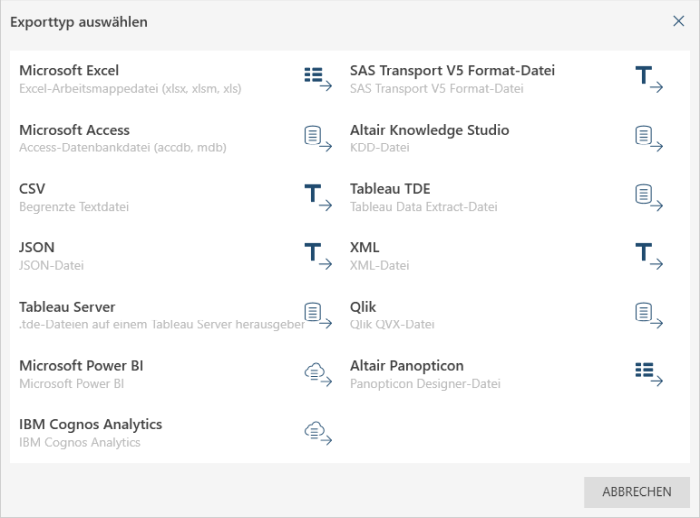Click the XML text export icon
The height and width of the screenshot is (518, 700).
648,256
